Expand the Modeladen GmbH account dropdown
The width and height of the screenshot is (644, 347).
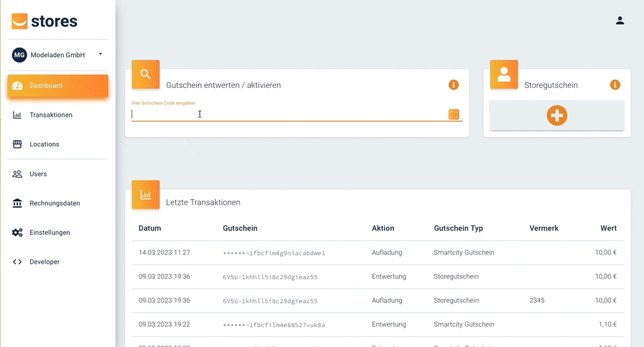pyautogui.click(x=100, y=54)
